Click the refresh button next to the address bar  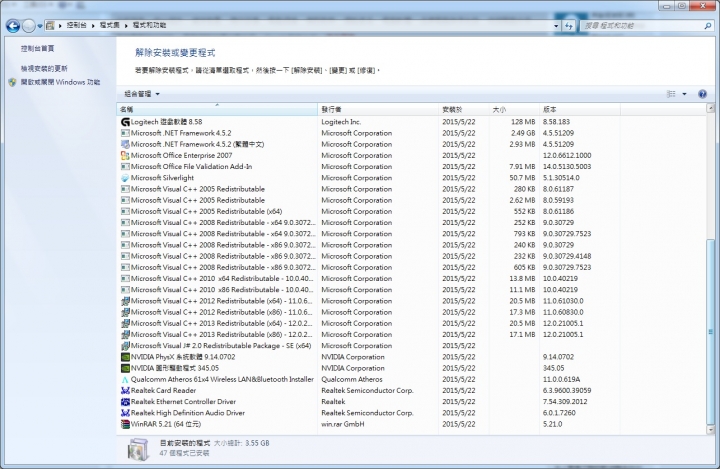click(569, 26)
